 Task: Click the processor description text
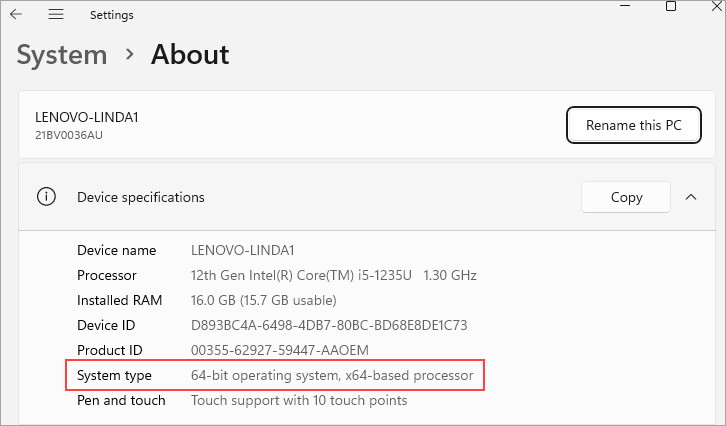(334, 275)
